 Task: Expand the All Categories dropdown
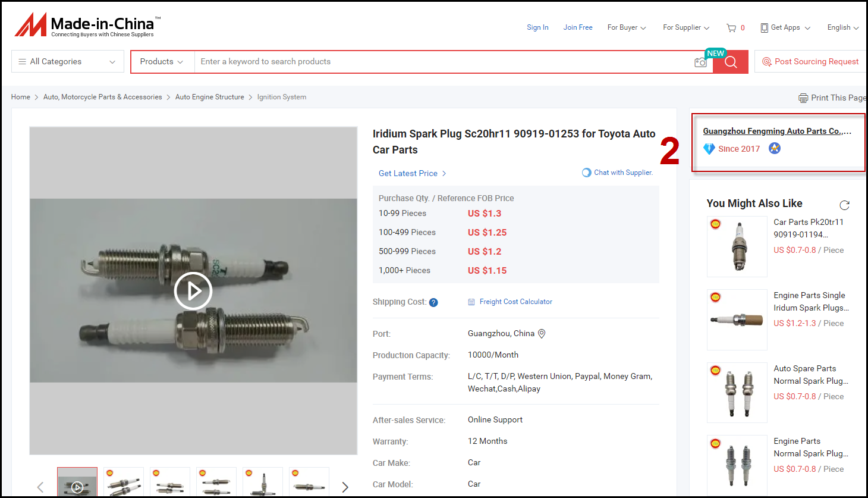coord(112,62)
